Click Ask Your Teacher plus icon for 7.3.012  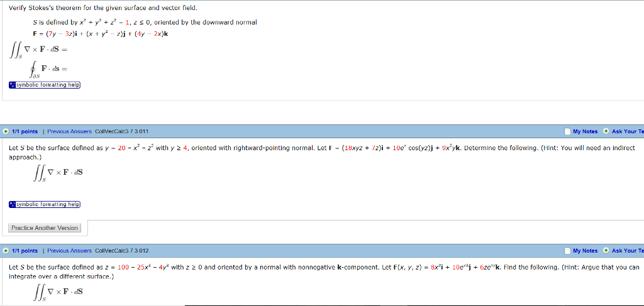(x=606, y=251)
